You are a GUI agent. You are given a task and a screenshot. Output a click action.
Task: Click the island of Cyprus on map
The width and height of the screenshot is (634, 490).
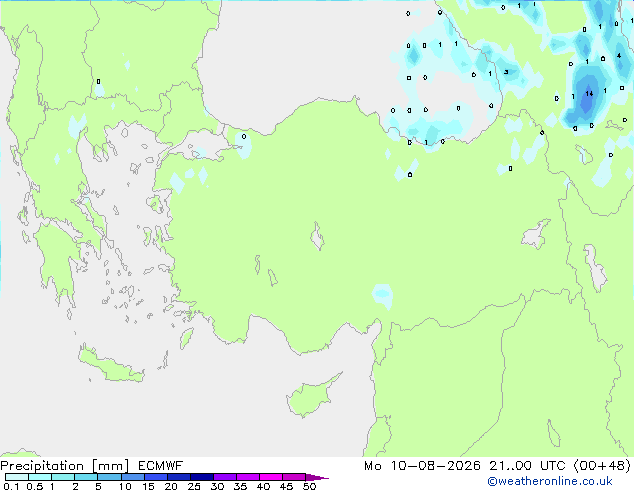pyautogui.click(x=311, y=397)
